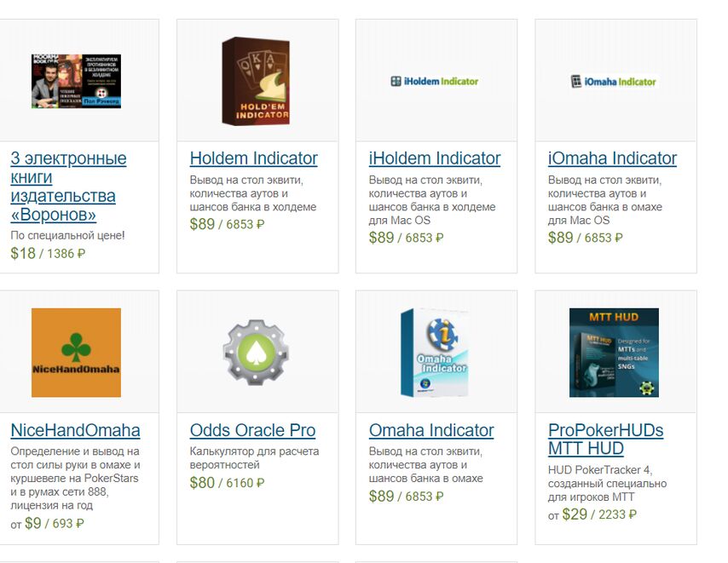Open the Odds Oracle Pro title link
The height and width of the screenshot is (563, 728).
click(252, 430)
